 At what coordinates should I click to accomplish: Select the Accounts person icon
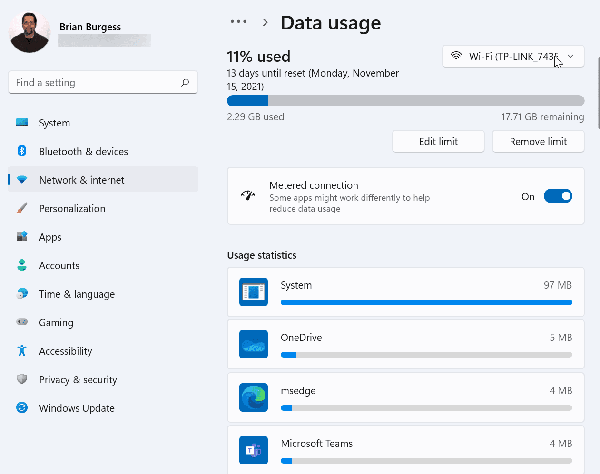click(22, 266)
